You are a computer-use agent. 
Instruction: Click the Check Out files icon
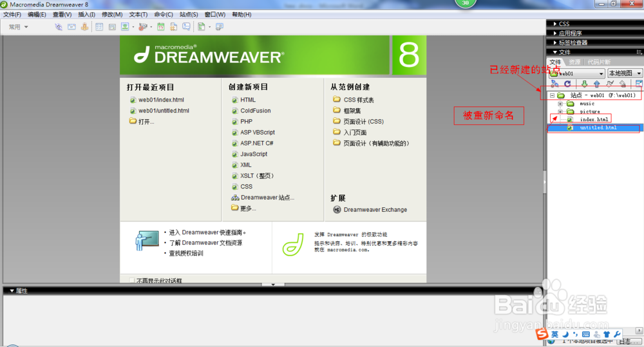click(610, 84)
